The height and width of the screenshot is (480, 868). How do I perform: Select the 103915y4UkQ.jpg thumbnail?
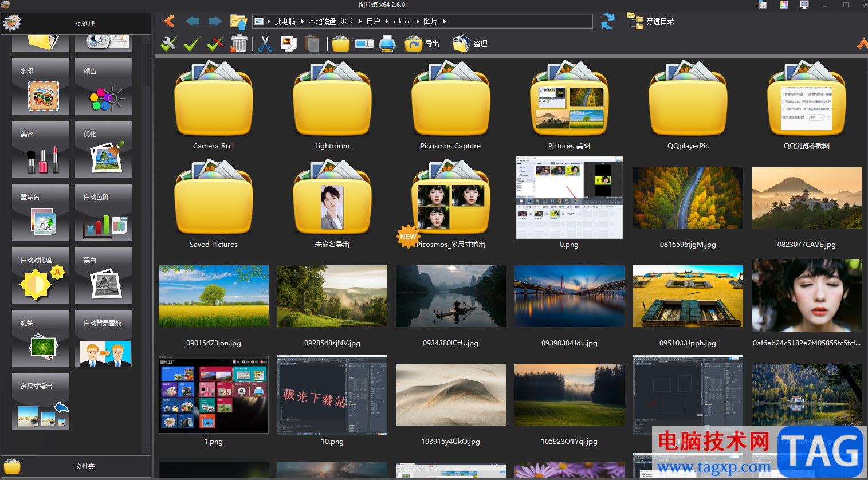(x=450, y=395)
